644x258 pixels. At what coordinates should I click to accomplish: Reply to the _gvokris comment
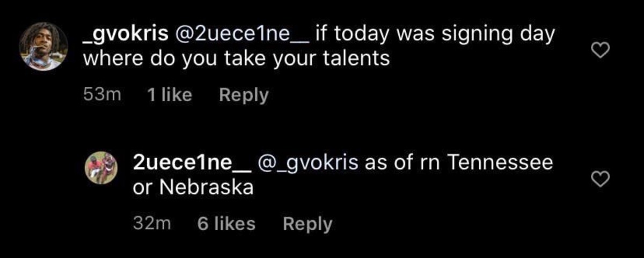(244, 95)
